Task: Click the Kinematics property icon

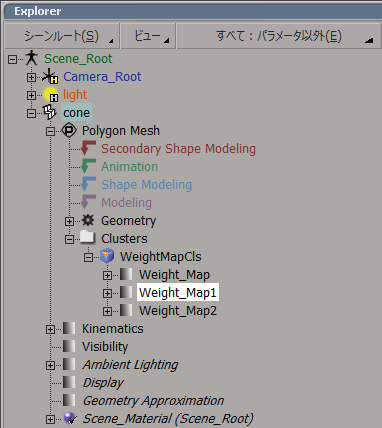Action: [x=69, y=328]
